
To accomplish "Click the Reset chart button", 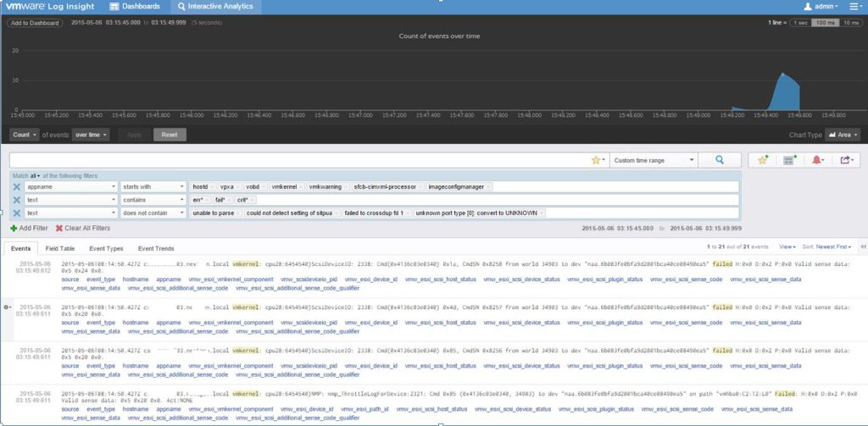I will click(x=170, y=135).
